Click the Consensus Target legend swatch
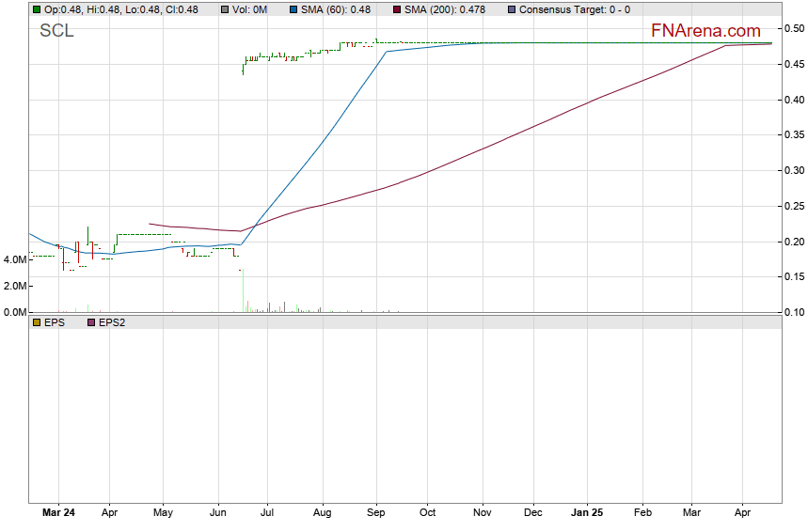The height and width of the screenshot is (532, 808). click(511, 9)
